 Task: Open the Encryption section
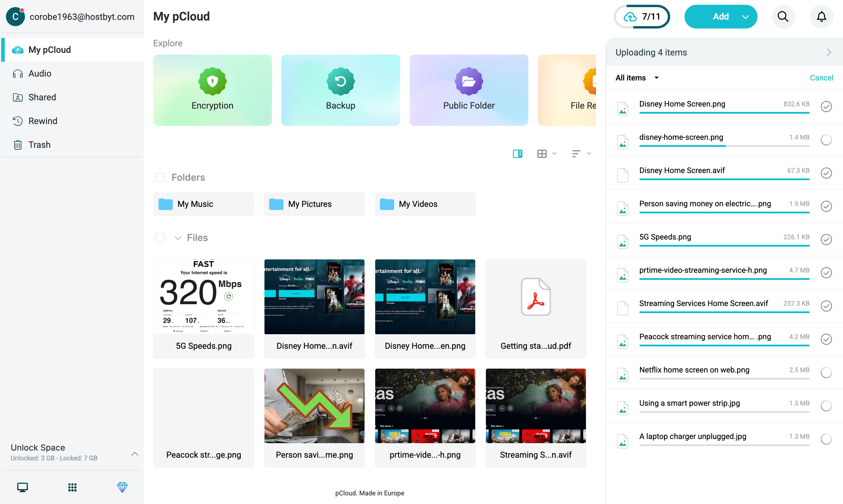point(212,90)
